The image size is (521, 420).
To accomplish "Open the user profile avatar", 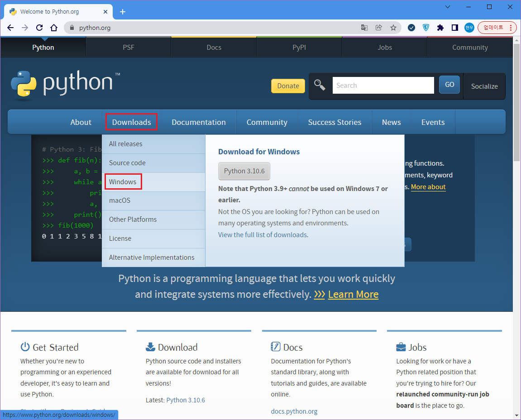I will coord(469,28).
